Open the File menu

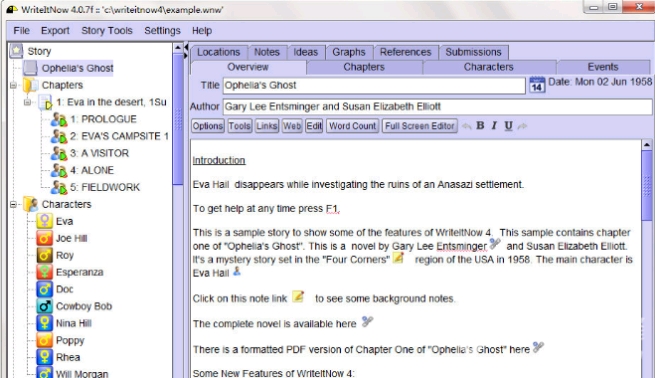[x=21, y=30]
